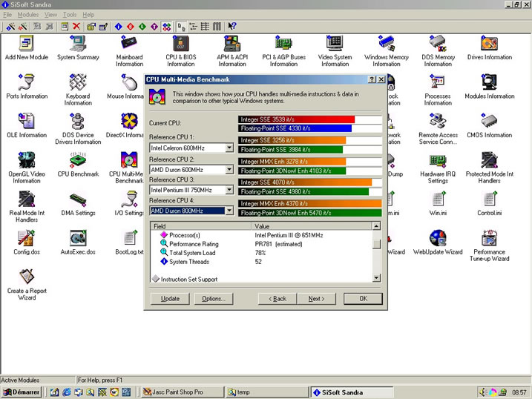532x399 pixels.
Task: Open the Tools menu
Action: pos(70,15)
